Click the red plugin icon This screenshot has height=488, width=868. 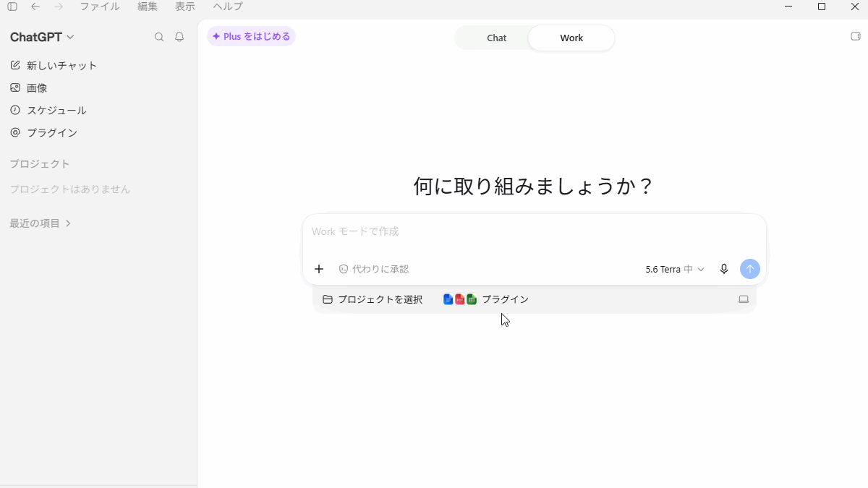460,299
